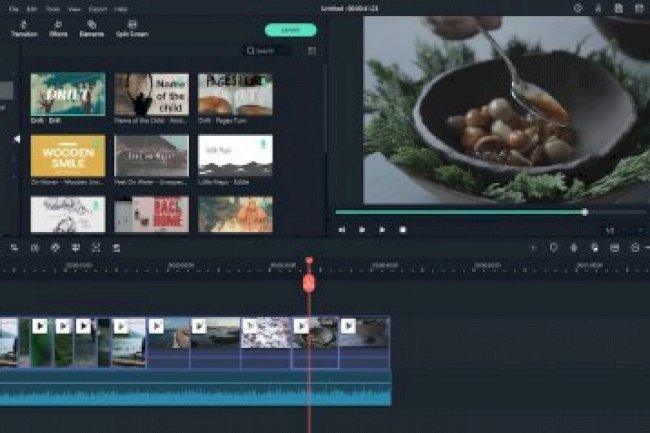Viewport: 650px width, 433px height.
Task: Collapse the side panel with the white arrow
Action: 16,139
